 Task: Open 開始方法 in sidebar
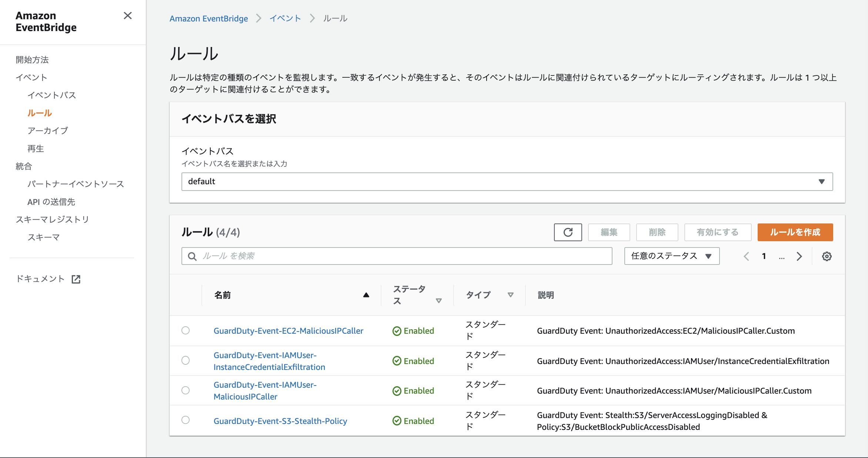pos(32,60)
